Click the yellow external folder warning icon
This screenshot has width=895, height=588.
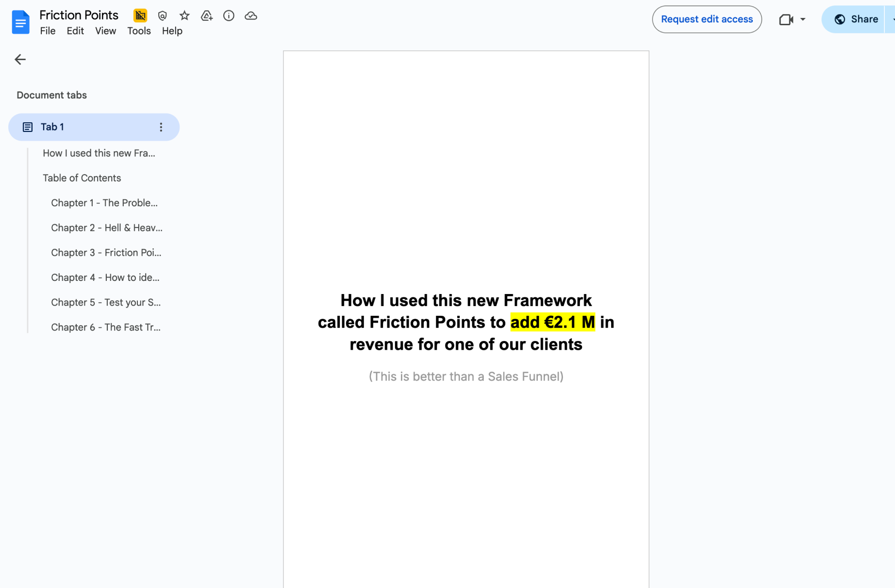(x=140, y=16)
